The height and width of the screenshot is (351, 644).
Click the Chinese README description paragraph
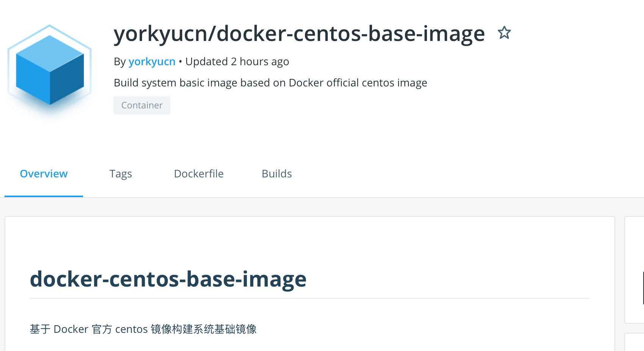click(x=143, y=329)
